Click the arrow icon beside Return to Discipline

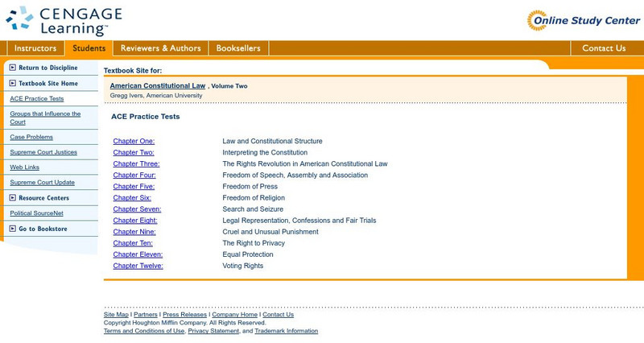[x=13, y=68]
